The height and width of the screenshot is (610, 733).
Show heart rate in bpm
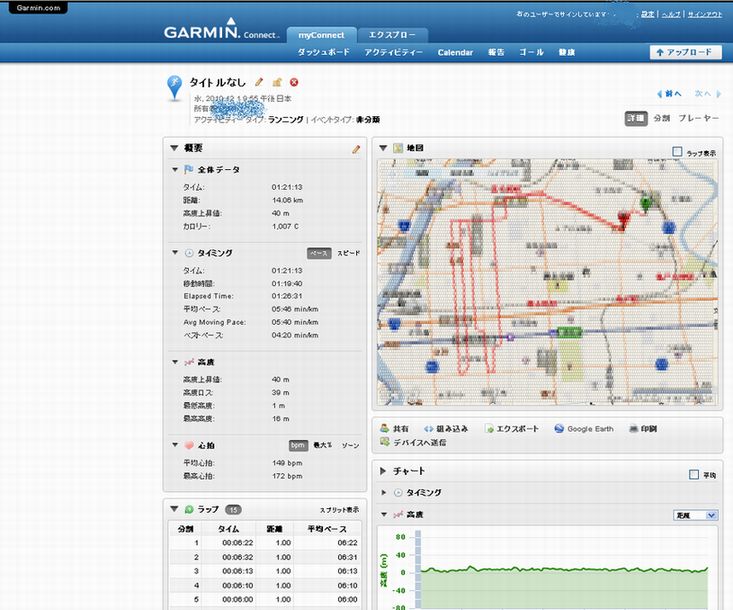[x=298, y=445]
